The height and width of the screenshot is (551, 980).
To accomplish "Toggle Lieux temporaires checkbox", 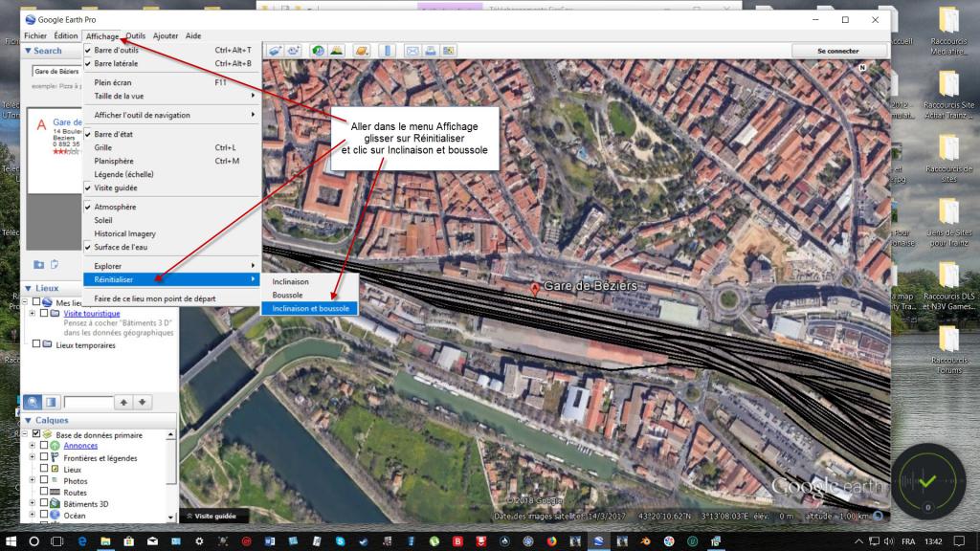I will point(36,343).
